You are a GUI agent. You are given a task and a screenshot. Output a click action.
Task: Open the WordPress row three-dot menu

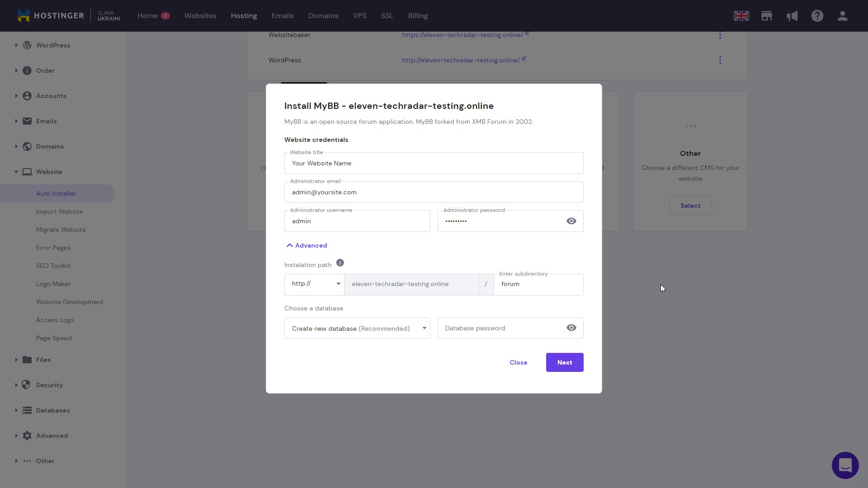coord(720,60)
